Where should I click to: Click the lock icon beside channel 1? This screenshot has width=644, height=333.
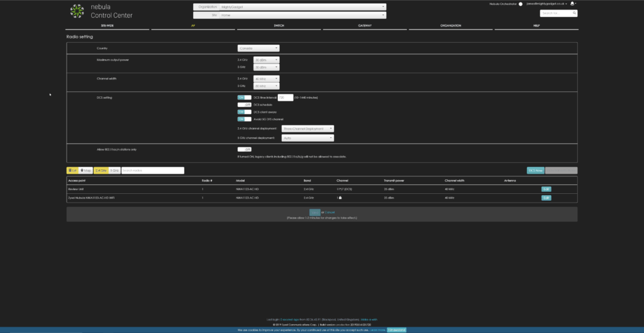[x=340, y=198]
